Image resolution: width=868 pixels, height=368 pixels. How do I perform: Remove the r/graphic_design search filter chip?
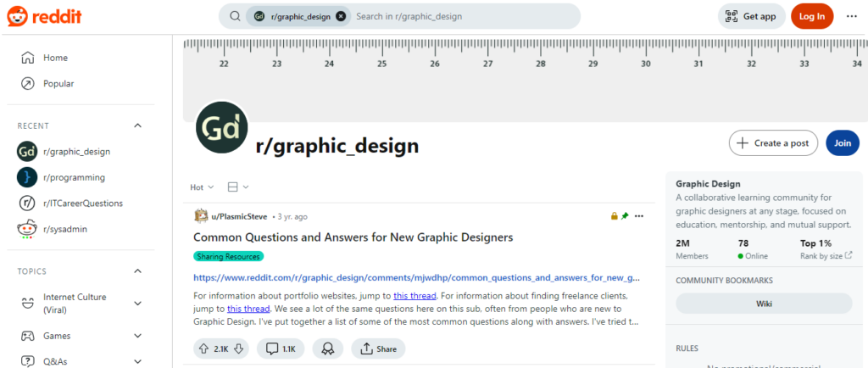341,16
